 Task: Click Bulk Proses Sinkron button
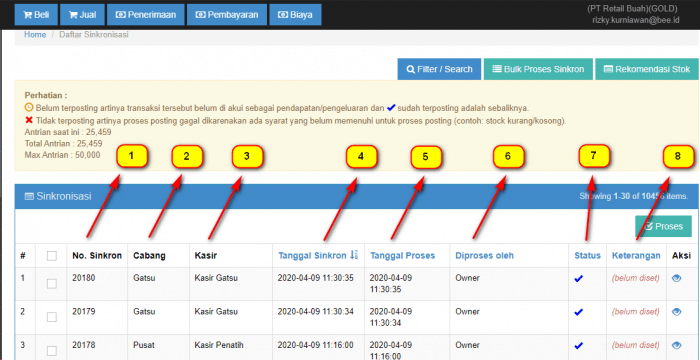coord(538,69)
